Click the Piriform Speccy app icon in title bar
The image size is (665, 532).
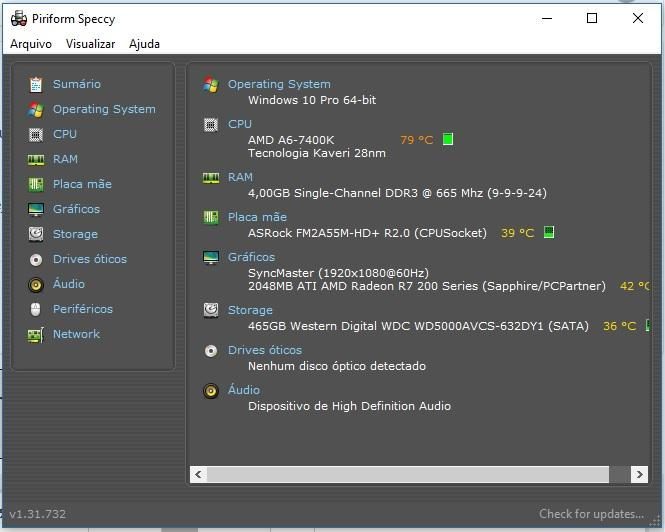point(19,19)
